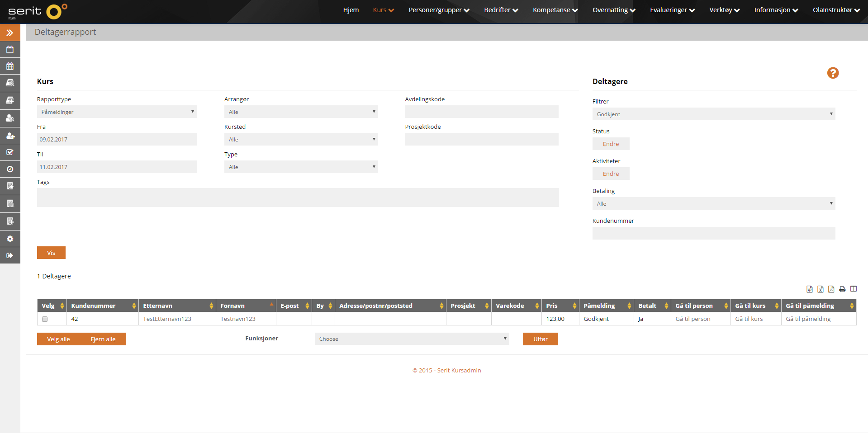The image size is (868, 433).
Task: Open the Funksjoner Choose dropdown
Action: 412,339
